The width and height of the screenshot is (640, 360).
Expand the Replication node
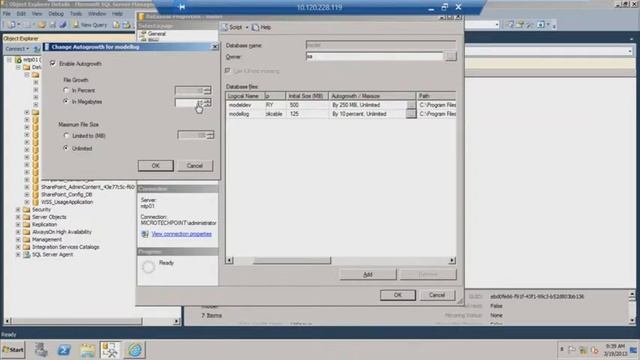[x=18, y=224]
